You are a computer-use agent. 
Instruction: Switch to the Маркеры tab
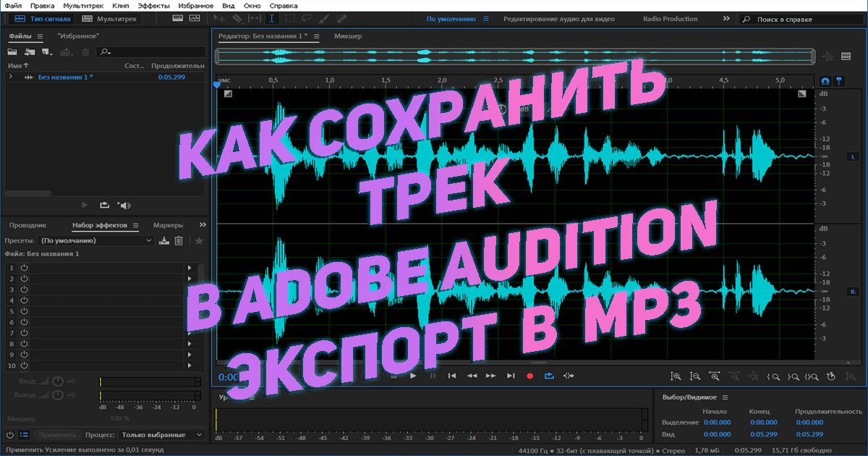coord(169,225)
